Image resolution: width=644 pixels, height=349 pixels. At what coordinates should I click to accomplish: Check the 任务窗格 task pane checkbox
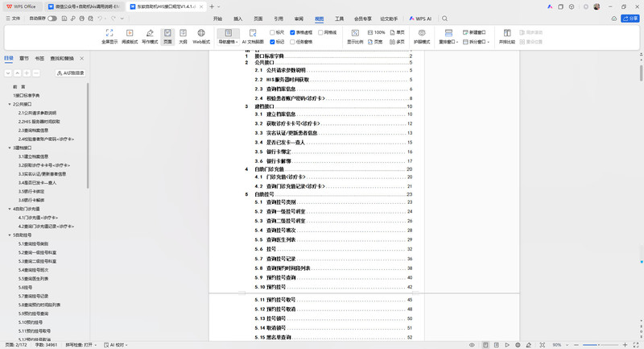pyautogui.click(x=292, y=42)
